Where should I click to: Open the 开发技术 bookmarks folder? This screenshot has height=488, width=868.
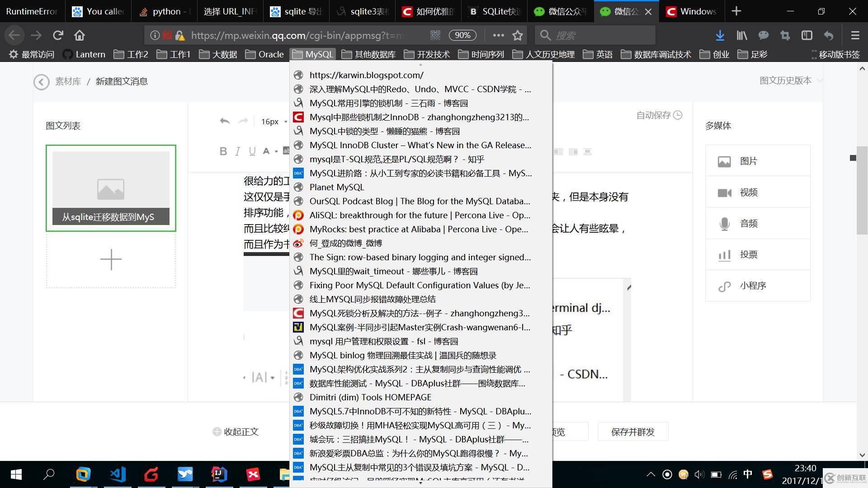[427, 54]
